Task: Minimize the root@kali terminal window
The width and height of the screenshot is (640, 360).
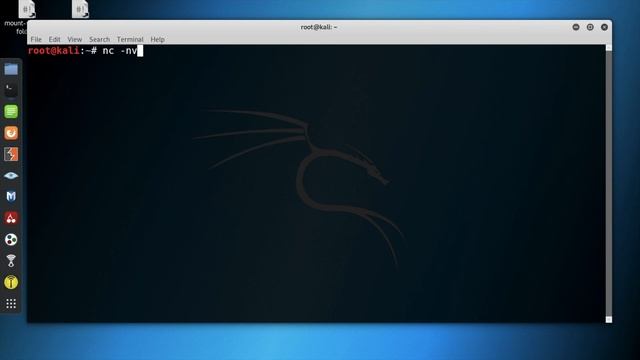Action: tap(576, 27)
